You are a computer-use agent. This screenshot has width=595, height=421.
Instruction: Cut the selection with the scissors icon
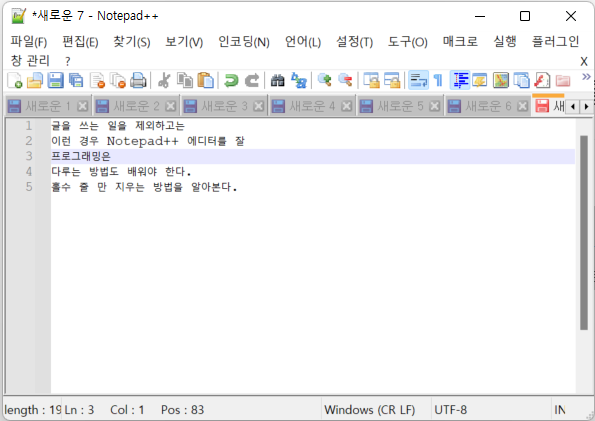pyautogui.click(x=164, y=80)
